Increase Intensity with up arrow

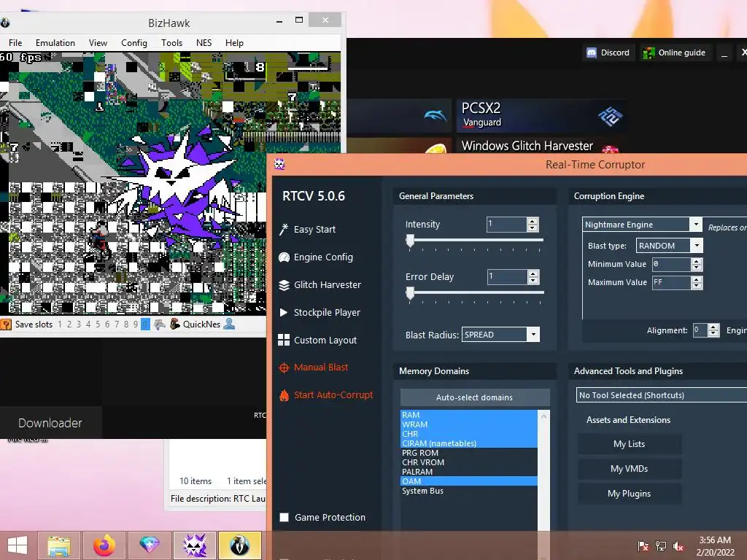coord(533,221)
